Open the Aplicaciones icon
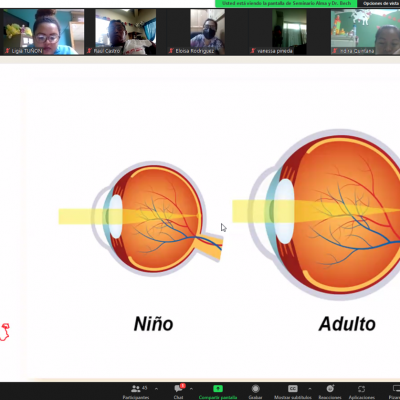Screen dimensions: 400x400 click(x=361, y=389)
